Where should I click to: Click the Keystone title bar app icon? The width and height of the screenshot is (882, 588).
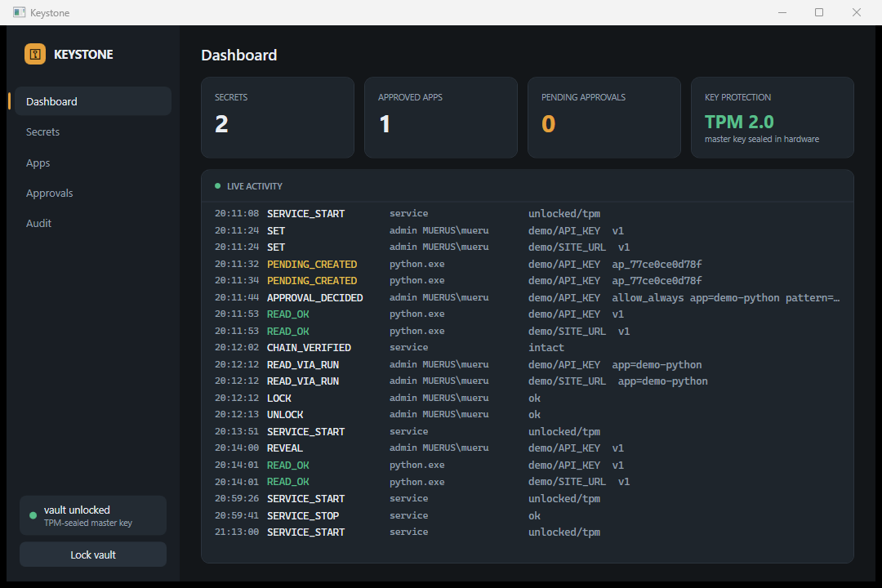click(19, 12)
